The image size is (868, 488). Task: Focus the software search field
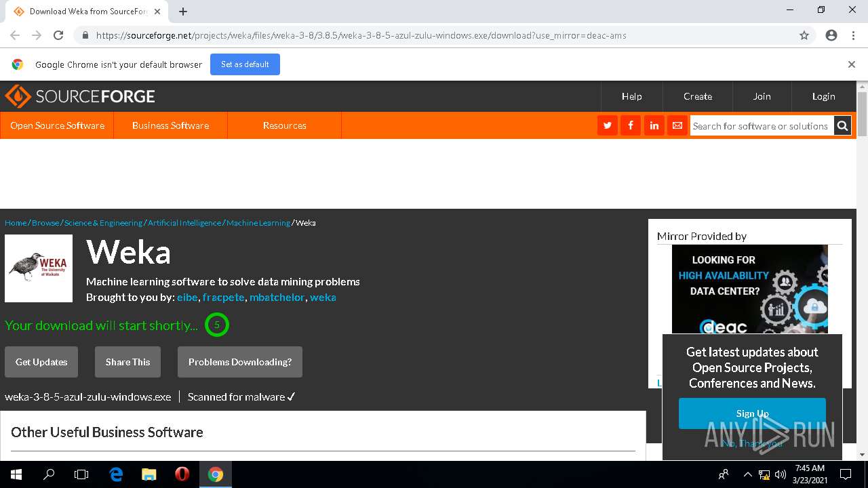point(762,126)
